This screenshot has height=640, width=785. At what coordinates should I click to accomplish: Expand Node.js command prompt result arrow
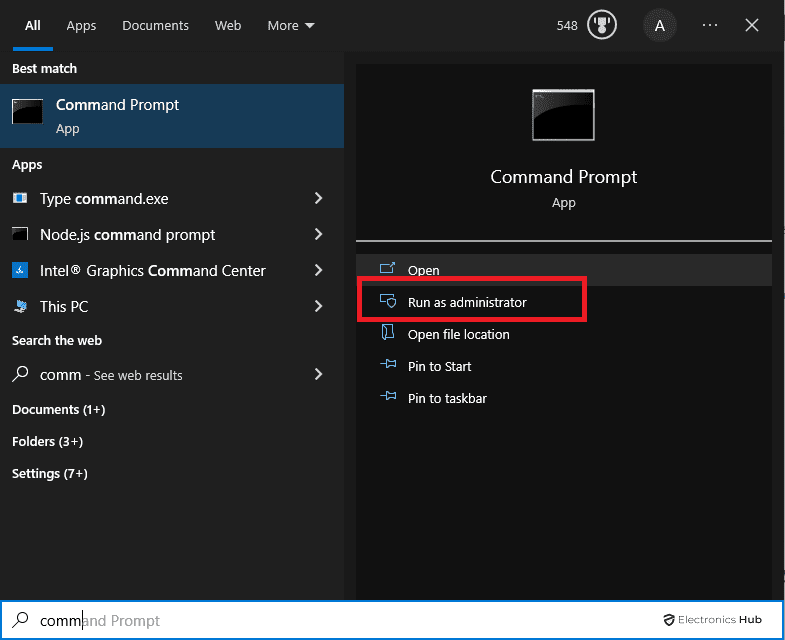coord(318,234)
